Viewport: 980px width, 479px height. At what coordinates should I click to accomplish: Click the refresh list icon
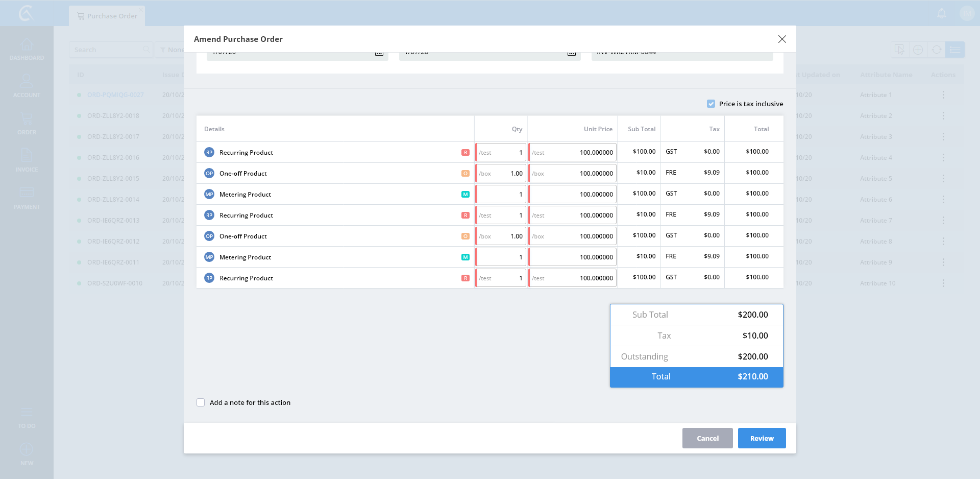pyautogui.click(x=936, y=50)
